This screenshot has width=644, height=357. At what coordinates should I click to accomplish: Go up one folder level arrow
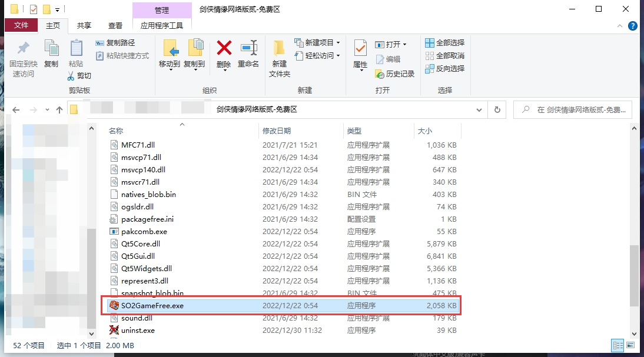coord(59,110)
